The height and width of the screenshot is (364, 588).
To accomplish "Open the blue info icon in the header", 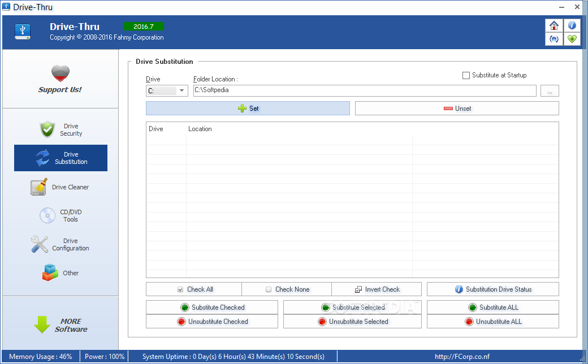I will (572, 25).
